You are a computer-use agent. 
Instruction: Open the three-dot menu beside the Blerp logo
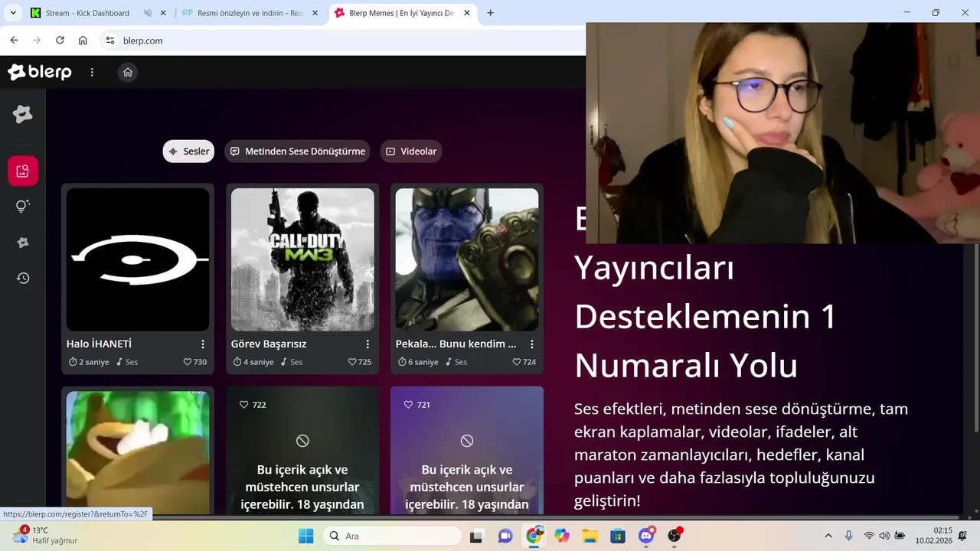pos(92,72)
